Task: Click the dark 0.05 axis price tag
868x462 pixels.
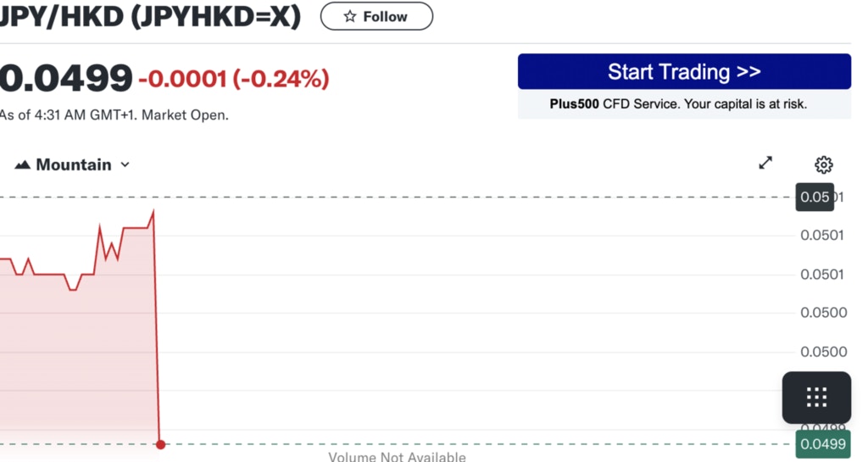Action: point(815,198)
